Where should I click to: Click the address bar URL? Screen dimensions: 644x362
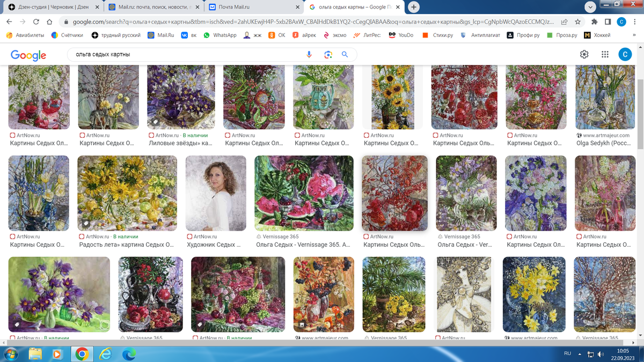click(313, 22)
